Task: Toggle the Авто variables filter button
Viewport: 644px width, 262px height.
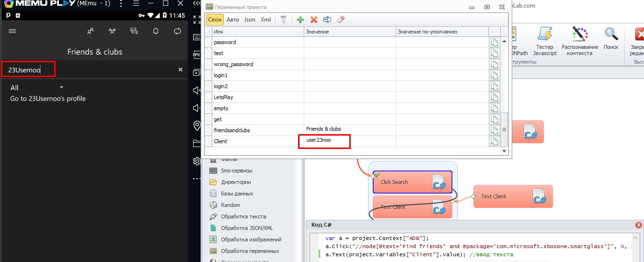Action: tap(233, 20)
